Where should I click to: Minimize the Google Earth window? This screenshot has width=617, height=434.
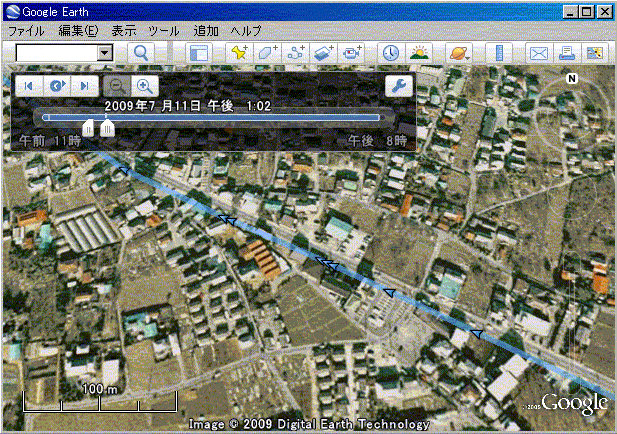tap(569, 12)
